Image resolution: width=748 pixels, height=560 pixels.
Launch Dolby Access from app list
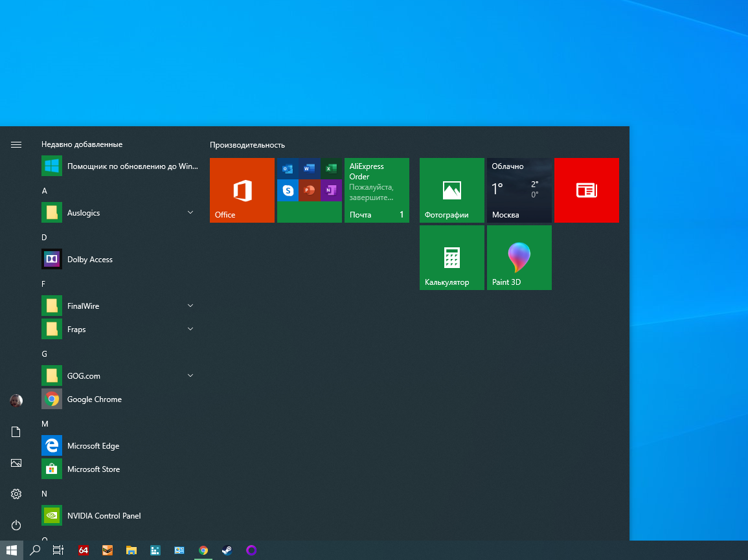point(120,259)
